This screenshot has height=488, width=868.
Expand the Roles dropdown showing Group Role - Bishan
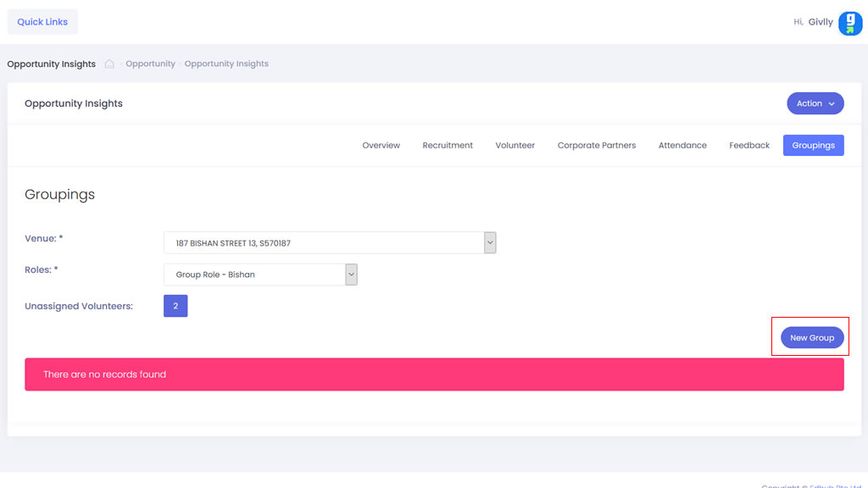pyautogui.click(x=260, y=274)
